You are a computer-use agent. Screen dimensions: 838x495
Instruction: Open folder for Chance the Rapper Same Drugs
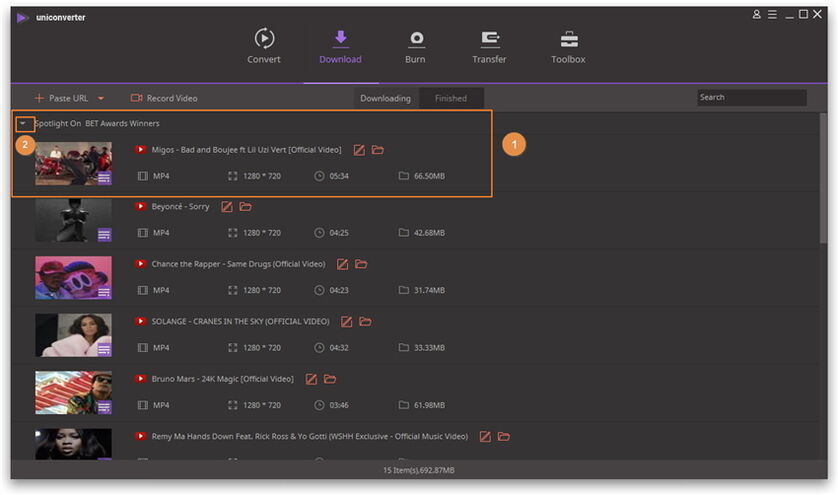coord(361,264)
